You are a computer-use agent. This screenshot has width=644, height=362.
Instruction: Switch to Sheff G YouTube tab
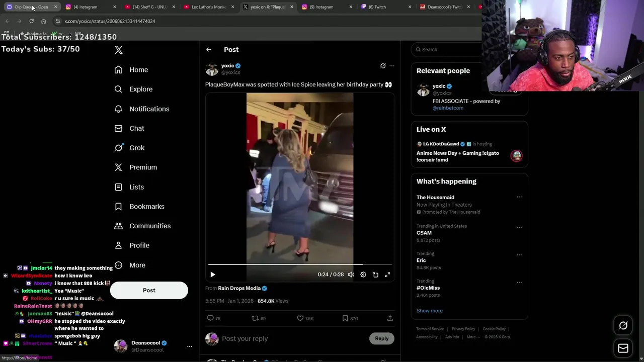tap(149, 7)
